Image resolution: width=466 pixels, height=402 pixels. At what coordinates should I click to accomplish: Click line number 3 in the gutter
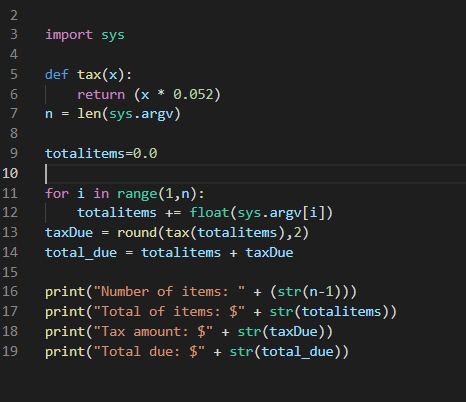14,35
